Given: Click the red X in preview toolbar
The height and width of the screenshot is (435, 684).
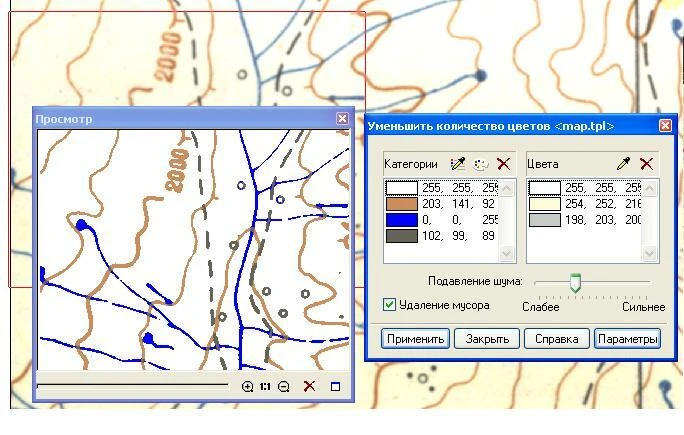Looking at the screenshot, I should click(309, 387).
